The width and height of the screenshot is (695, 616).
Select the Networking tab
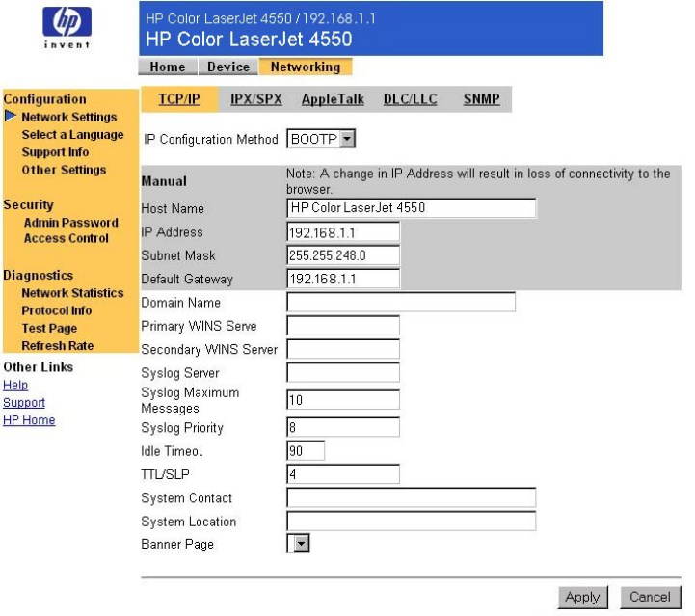306,67
